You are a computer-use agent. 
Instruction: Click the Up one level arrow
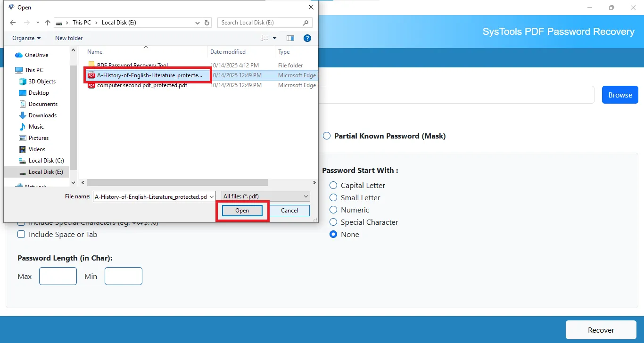pyautogui.click(x=48, y=23)
